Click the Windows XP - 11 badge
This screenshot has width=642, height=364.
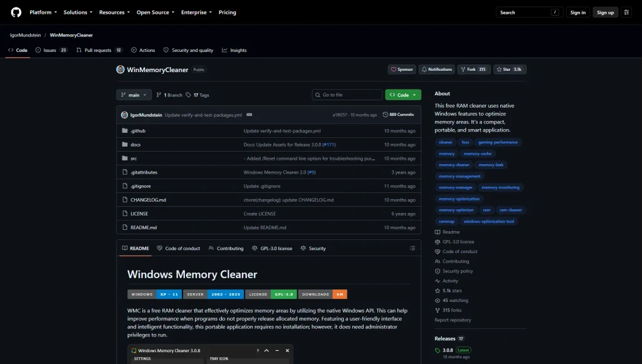click(x=155, y=294)
